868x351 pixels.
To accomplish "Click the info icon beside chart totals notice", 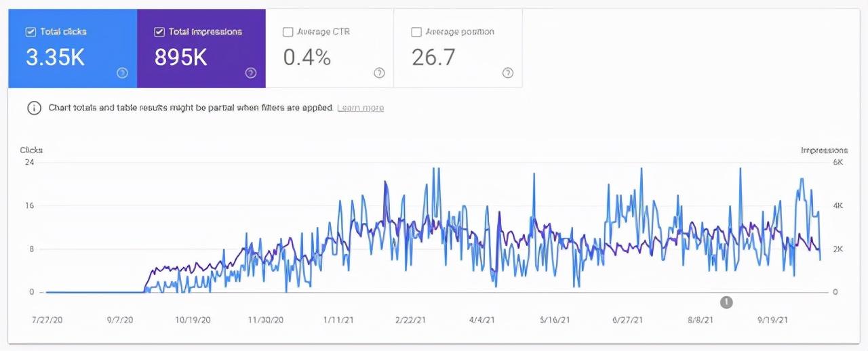I will 34,108.
